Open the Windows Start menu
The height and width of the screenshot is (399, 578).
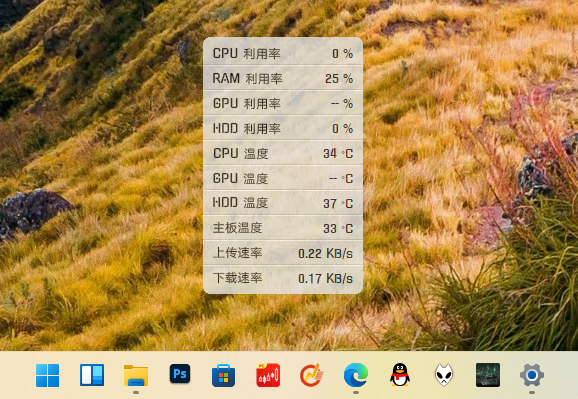48,375
